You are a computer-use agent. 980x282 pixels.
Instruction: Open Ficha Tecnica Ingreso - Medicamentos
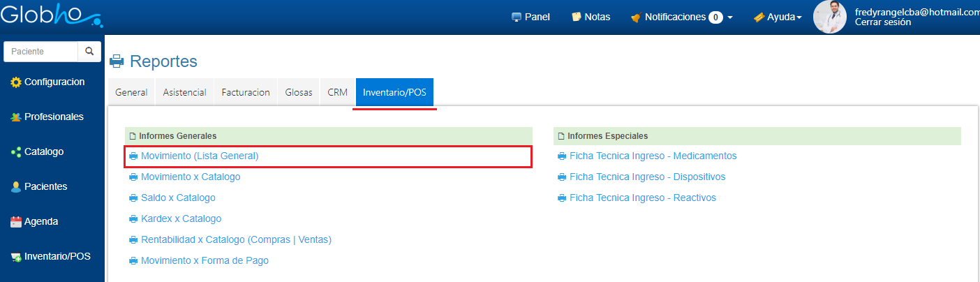[653, 156]
